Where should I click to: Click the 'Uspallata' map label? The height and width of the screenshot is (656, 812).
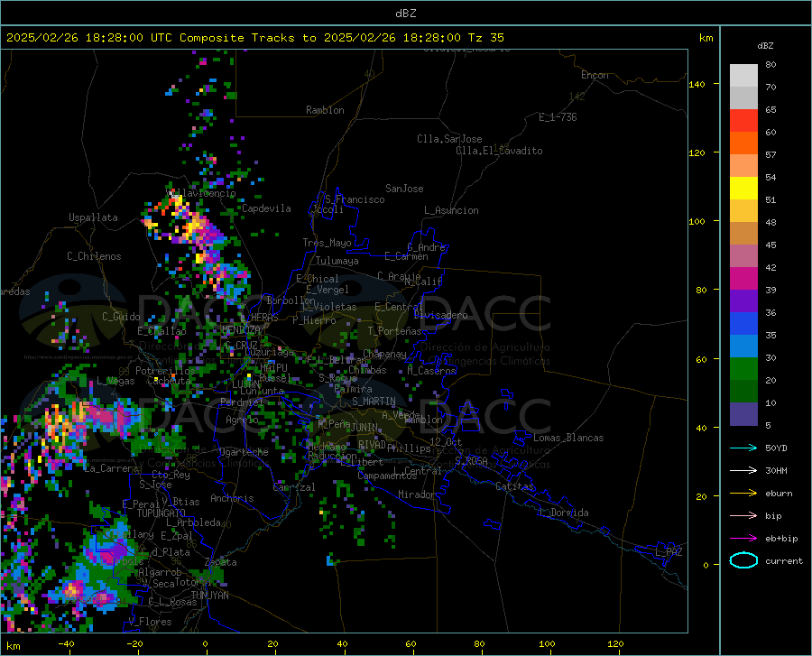tap(93, 217)
